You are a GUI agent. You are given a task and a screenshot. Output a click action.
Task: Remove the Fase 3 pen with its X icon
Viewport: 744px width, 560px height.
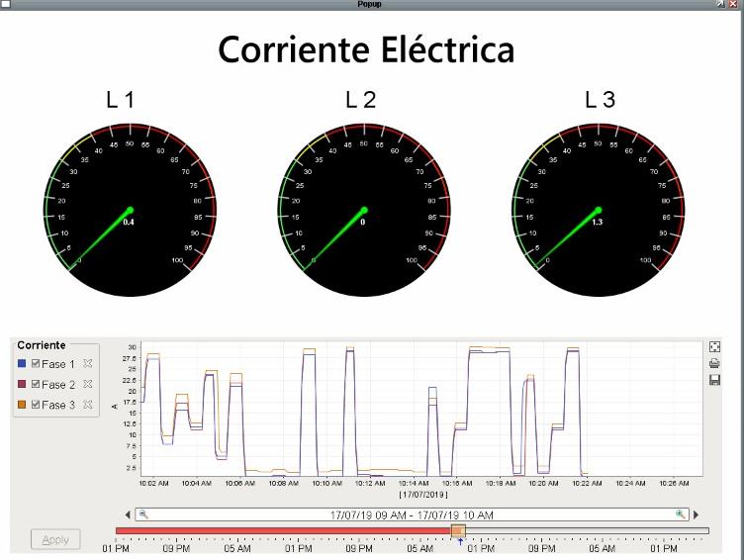pyautogui.click(x=87, y=405)
